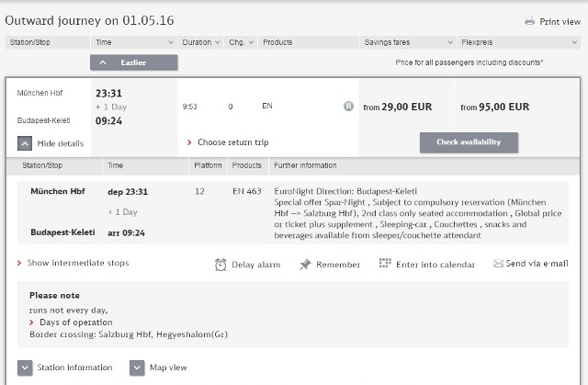Click Enter into calendar text
Viewport: 588px width, 385px height.
[435, 265]
